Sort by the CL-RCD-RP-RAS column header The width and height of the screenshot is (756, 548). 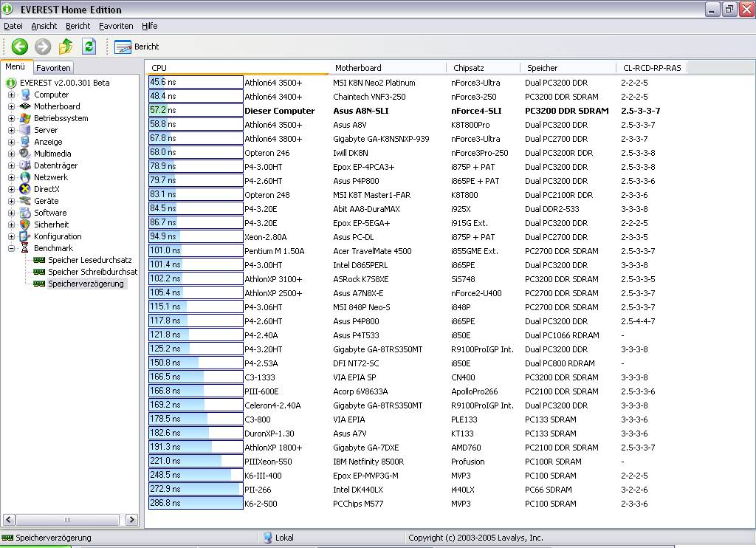[x=652, y=68]
